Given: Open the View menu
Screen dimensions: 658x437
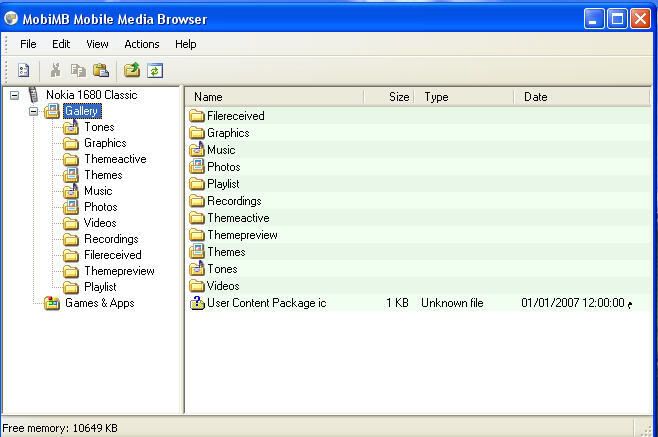Looking at the screenshot, I should 97,44.
